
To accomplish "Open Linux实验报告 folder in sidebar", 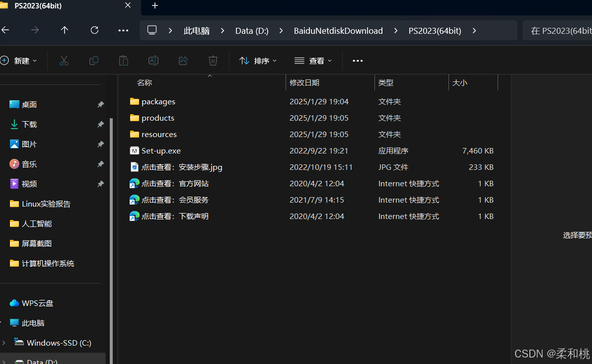I will [x=46, y=204].
